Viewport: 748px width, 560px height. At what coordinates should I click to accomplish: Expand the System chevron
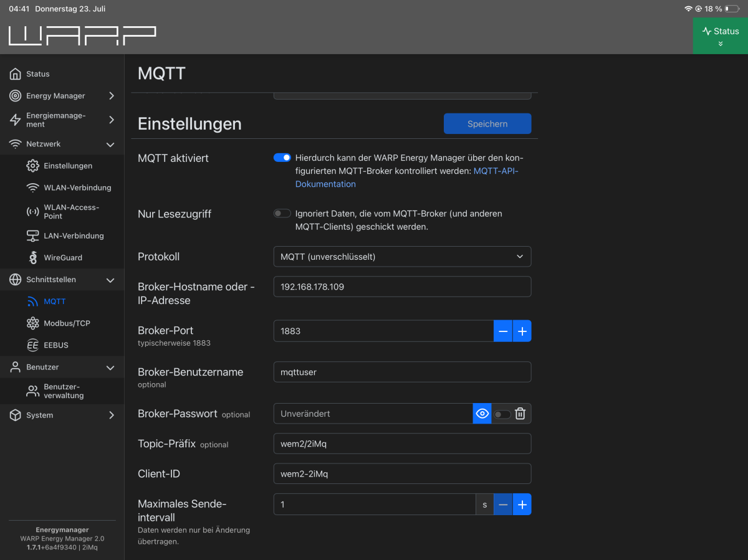pyautogui.click(x=112, y=415)
